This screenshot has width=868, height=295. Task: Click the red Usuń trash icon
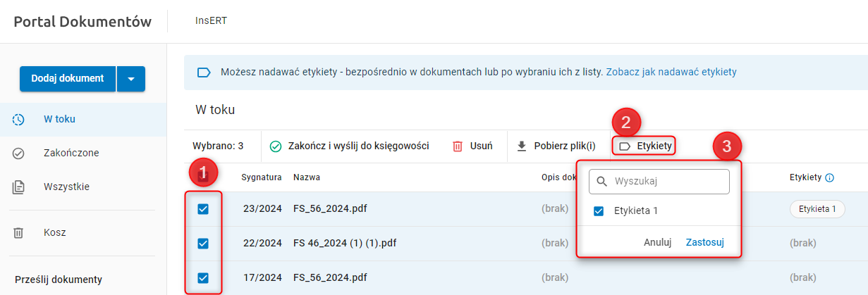(x=458, y=146)
